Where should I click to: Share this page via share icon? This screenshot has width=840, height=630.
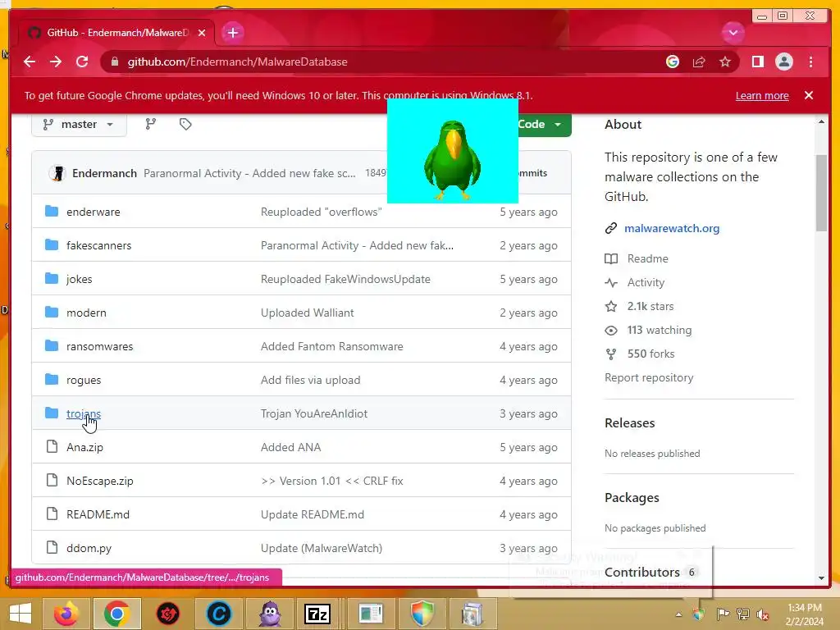pos(699,62)
